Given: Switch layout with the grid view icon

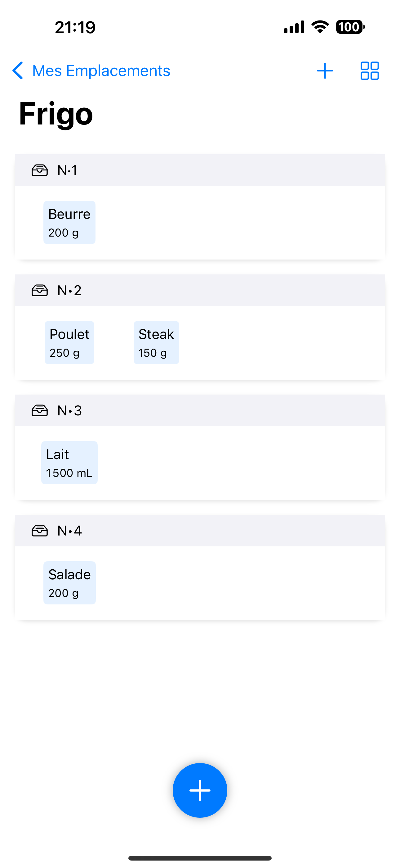Looking at the screenshot, I should [x=369, y=71].
